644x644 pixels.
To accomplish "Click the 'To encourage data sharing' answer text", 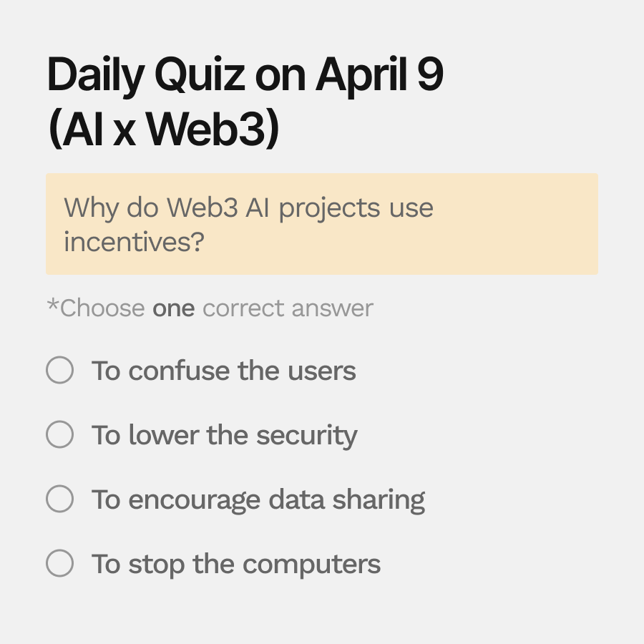I will (x=258, y=500).
